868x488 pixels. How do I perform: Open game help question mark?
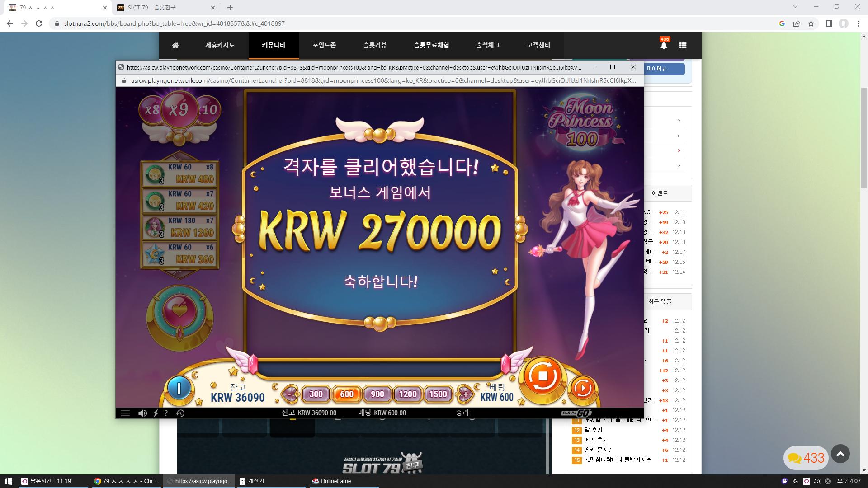click(x=166, y=413)
